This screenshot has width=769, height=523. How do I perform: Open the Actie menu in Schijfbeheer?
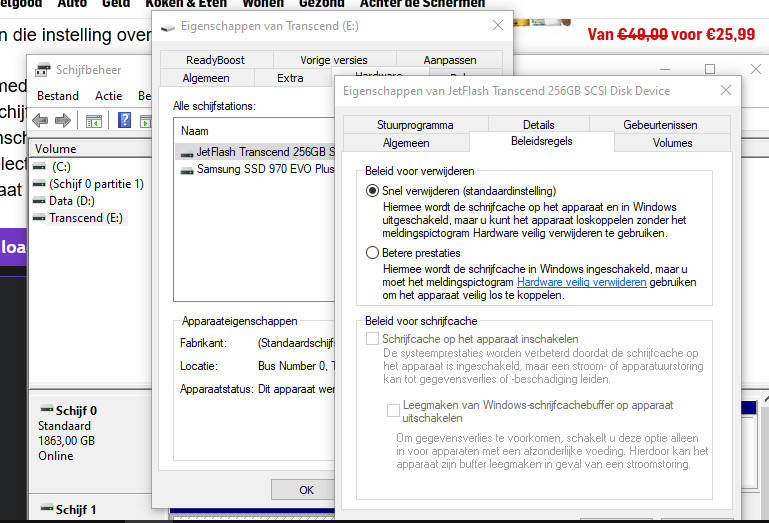(108, 96)
